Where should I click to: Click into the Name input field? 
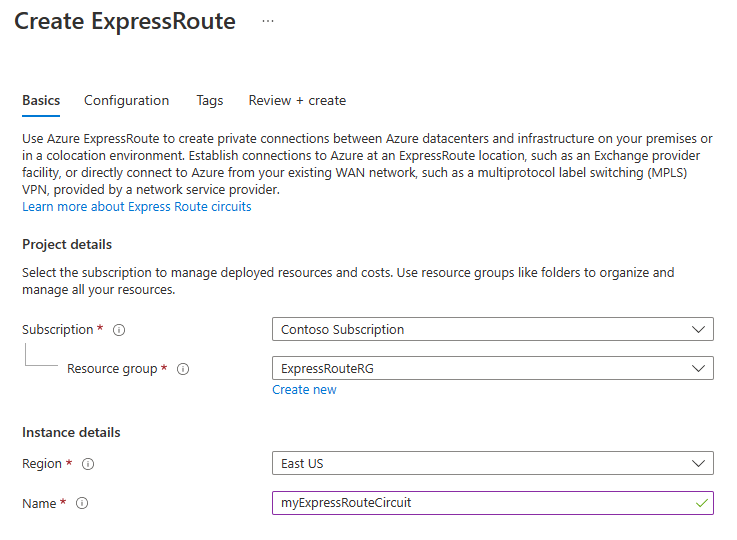480,503
